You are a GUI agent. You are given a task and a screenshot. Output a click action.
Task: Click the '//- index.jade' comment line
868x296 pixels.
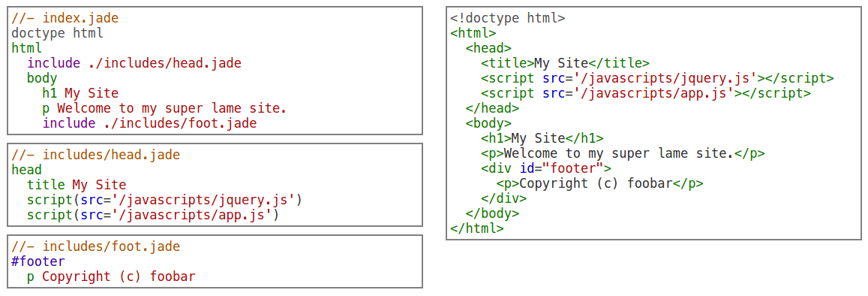point(65,18)
